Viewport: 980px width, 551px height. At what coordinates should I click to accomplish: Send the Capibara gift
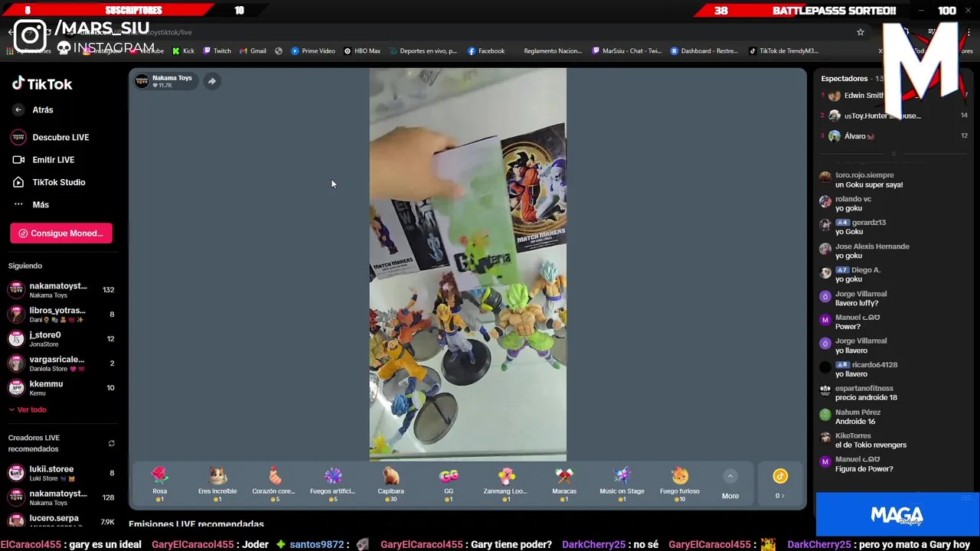390,484
